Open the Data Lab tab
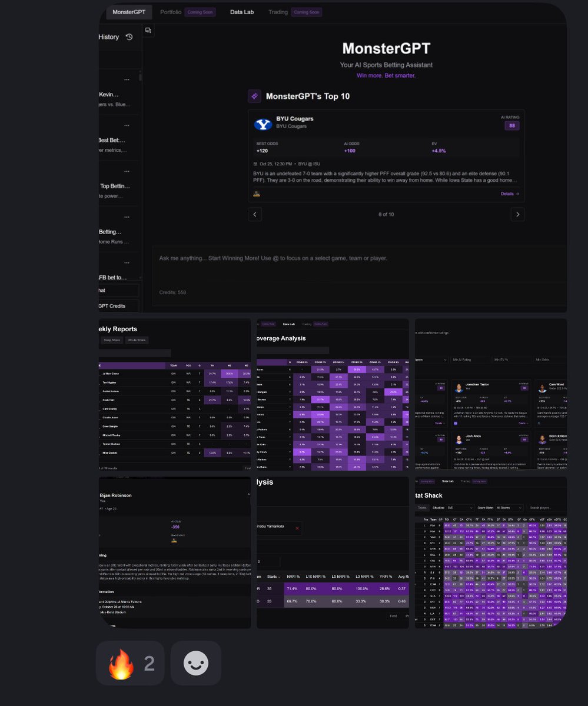The width and height of the screenshot is (588, 706). (x=241, y=12)
